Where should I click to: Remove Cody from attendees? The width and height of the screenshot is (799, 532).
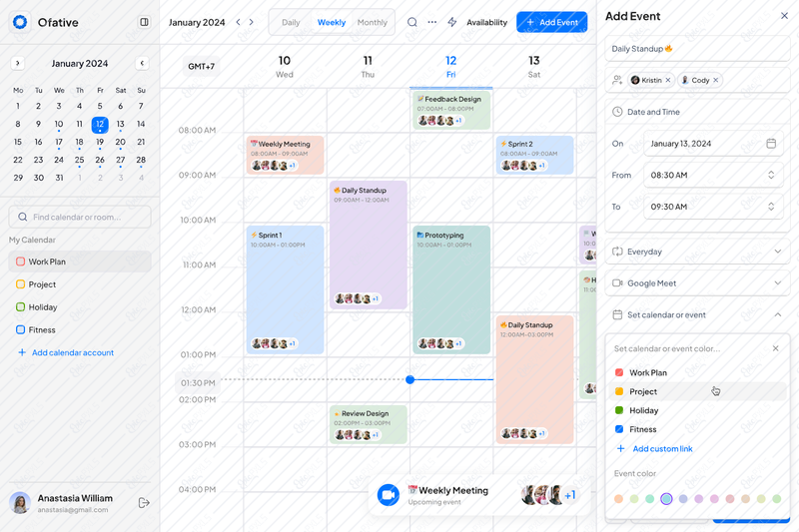(x=716, y=80)
